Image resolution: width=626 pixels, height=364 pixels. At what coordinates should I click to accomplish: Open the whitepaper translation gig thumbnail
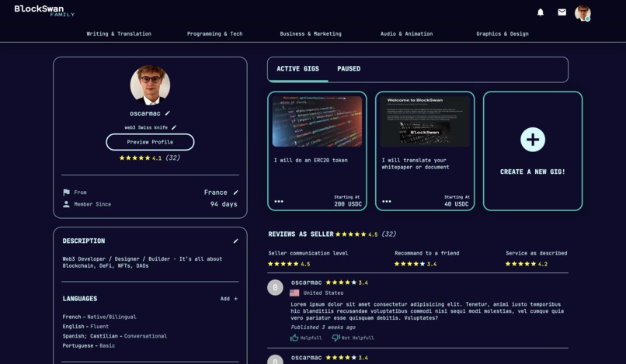pyautogui.click(x=425, y=121)
